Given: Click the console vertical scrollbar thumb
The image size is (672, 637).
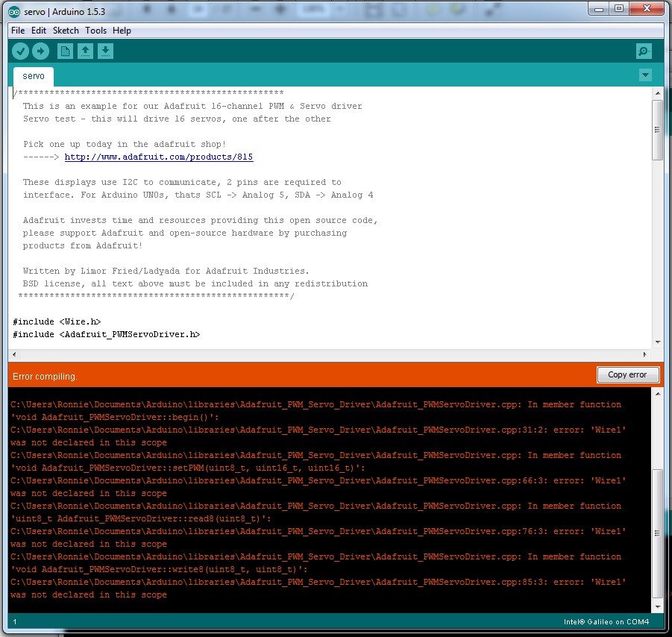Looking at the screenshot, I should [657, 533].
